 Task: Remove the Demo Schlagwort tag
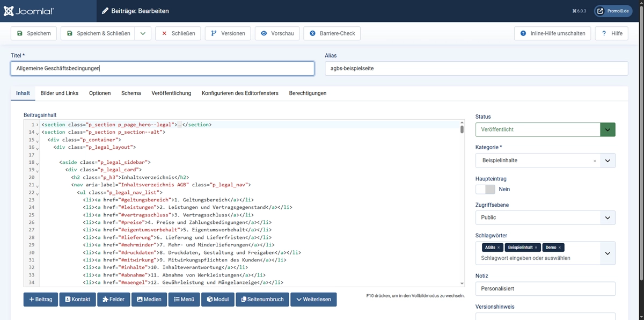560,248
